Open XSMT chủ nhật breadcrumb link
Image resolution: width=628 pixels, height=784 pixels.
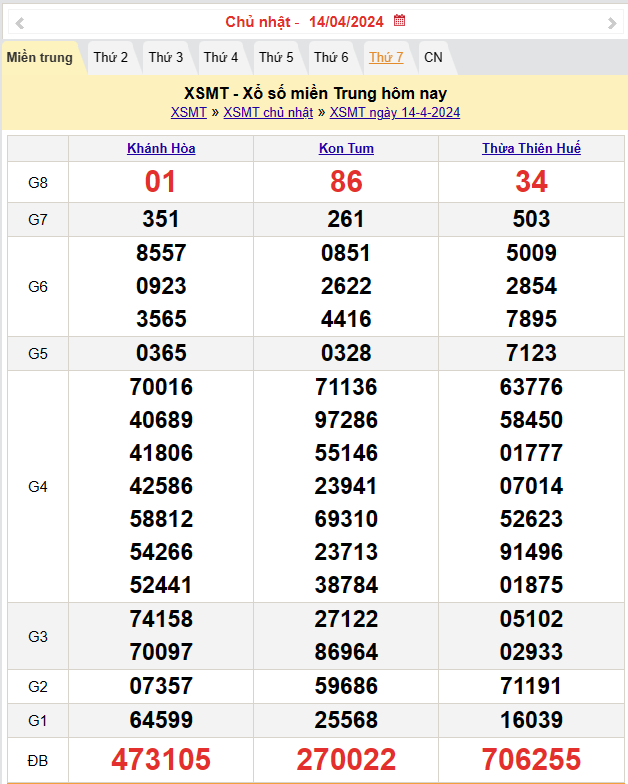[x=268, y=113]
